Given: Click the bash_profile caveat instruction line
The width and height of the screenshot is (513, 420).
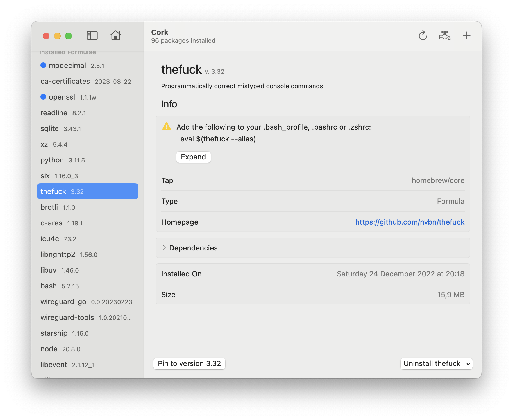Looking at the screenshot, I should click(x=274, y=127).
